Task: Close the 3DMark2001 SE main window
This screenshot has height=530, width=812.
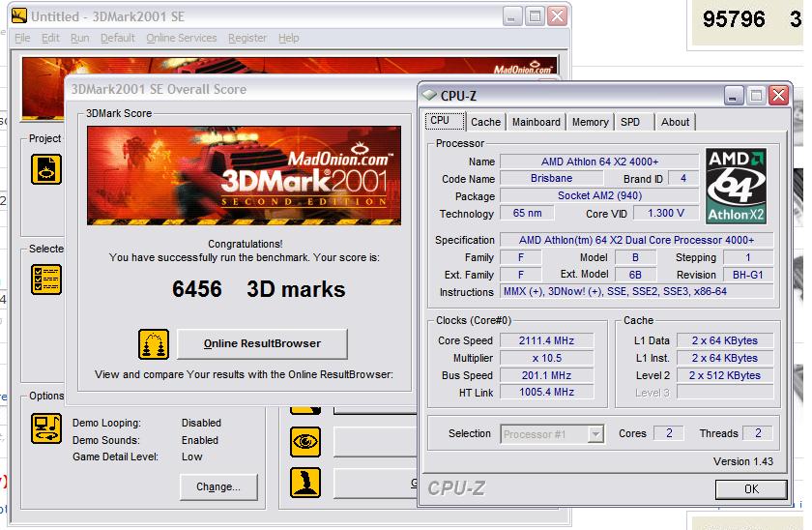Action: [x=557, y=16]
